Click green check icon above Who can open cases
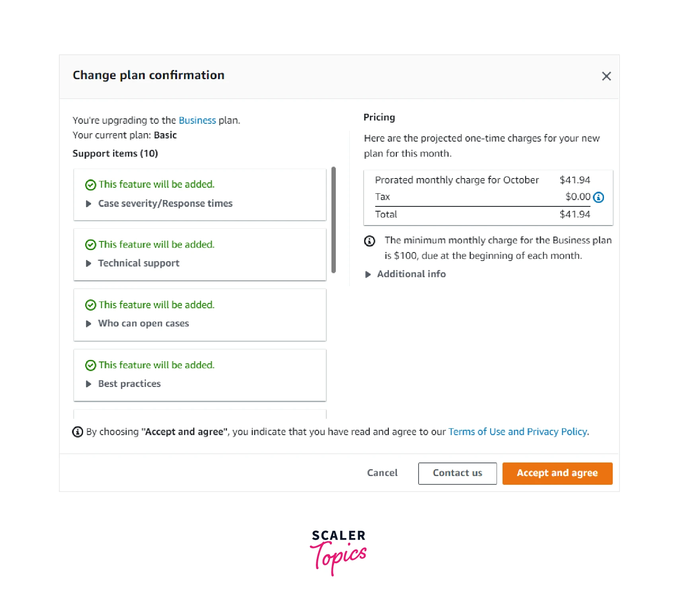 click(x=91, y=305)
